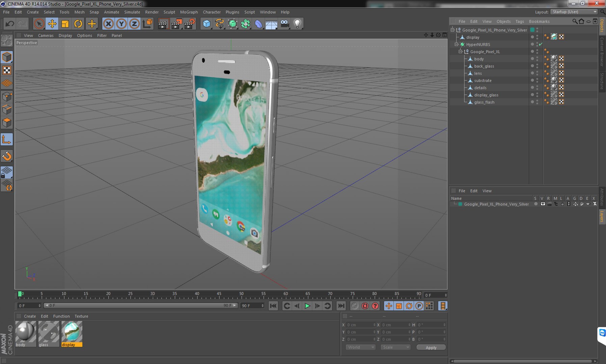The width and height of the screenshot is (606, 364).
Task: Open Objects manager Tags menu
Action: (520, 21)
